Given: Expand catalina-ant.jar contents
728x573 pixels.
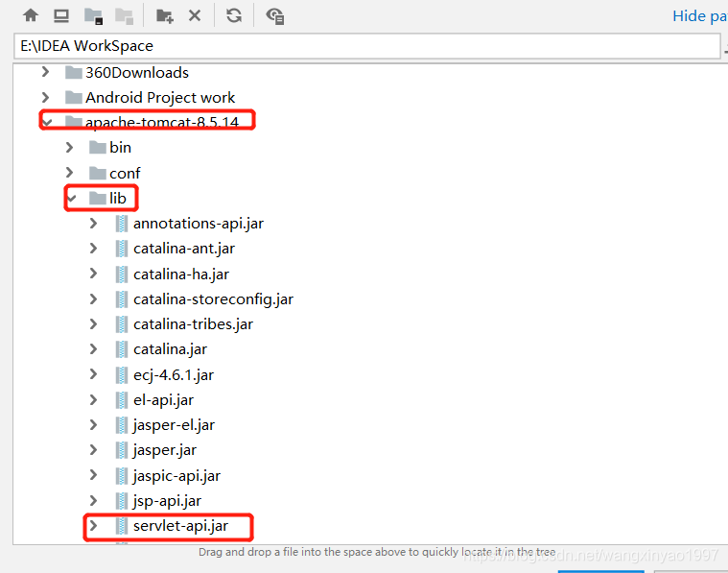Looking at the screenshot, I should click(x=93, y=249).
